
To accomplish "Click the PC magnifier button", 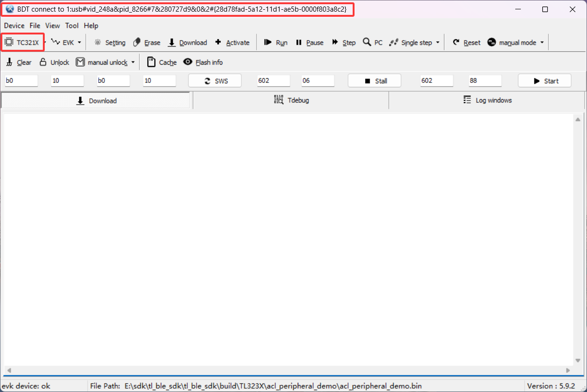I will (373, 42).
